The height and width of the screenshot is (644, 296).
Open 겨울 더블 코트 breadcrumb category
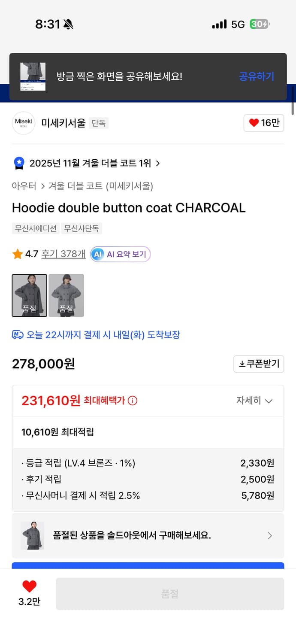tap(75, 186)
